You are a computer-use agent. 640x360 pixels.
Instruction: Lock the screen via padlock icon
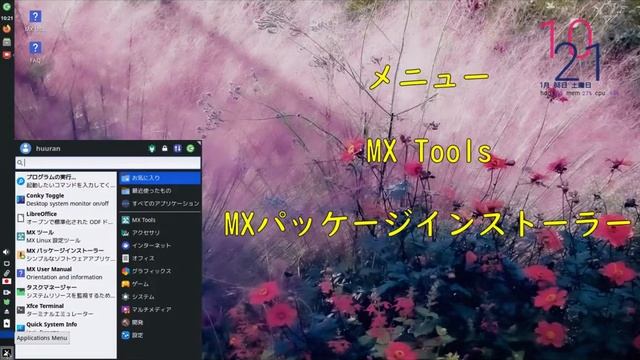[164, 149]
